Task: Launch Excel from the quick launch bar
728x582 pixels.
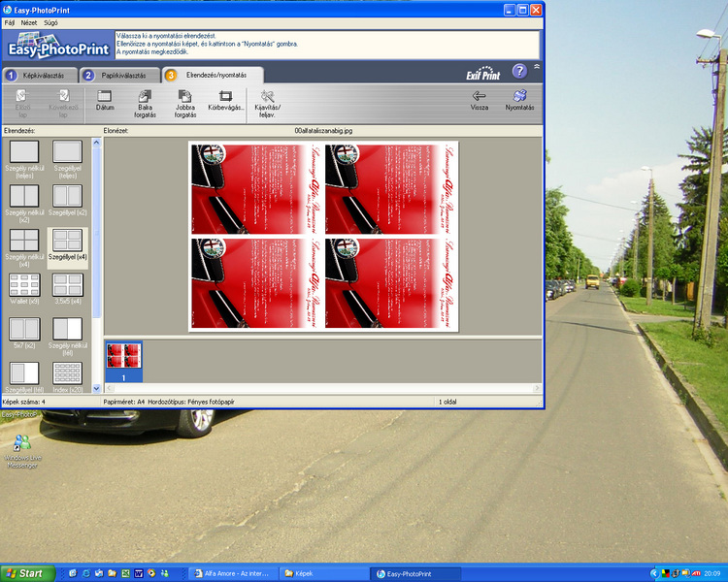Action: pos(125,573)
